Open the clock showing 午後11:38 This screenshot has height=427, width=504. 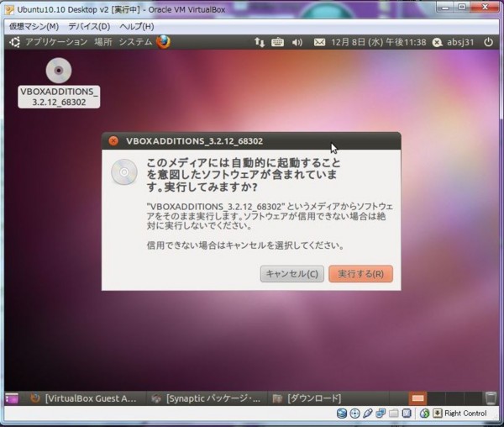coord(379,42)
